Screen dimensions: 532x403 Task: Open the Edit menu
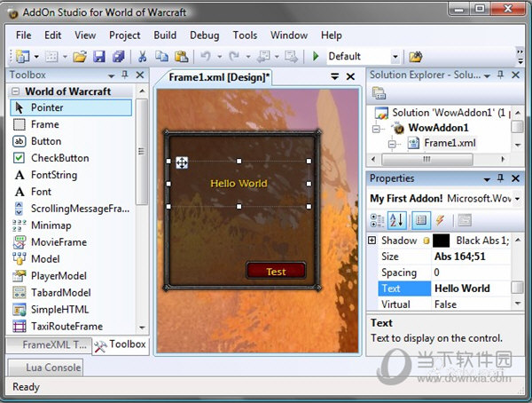tap(52, 36)
